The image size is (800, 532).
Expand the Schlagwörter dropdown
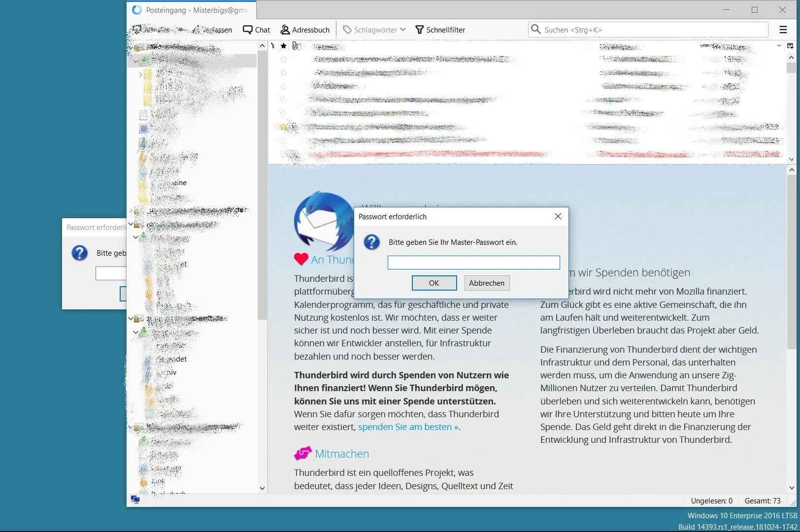[x=374, y=30]
